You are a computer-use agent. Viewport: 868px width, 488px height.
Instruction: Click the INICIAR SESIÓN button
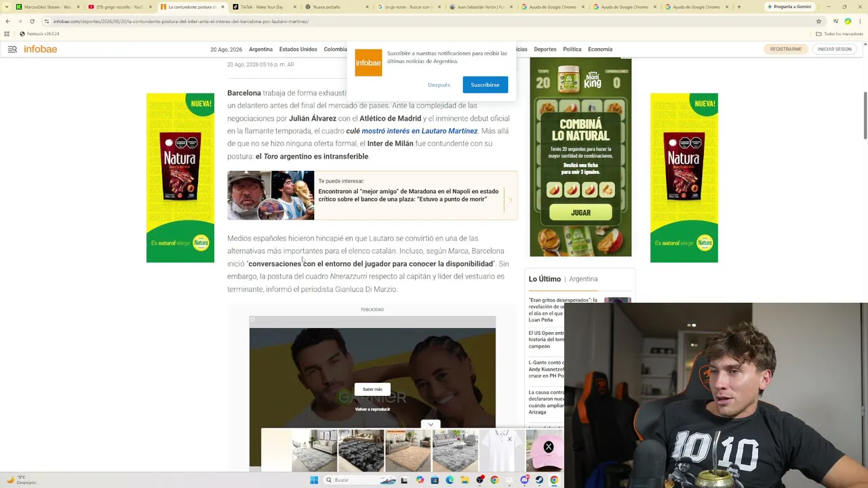pyautogui.click(x=835, y=49)
